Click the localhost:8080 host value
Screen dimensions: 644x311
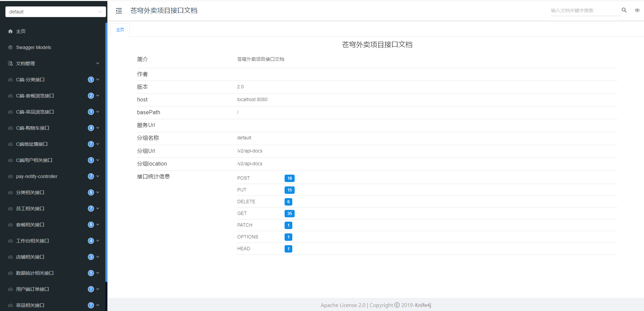click(252, 99)
